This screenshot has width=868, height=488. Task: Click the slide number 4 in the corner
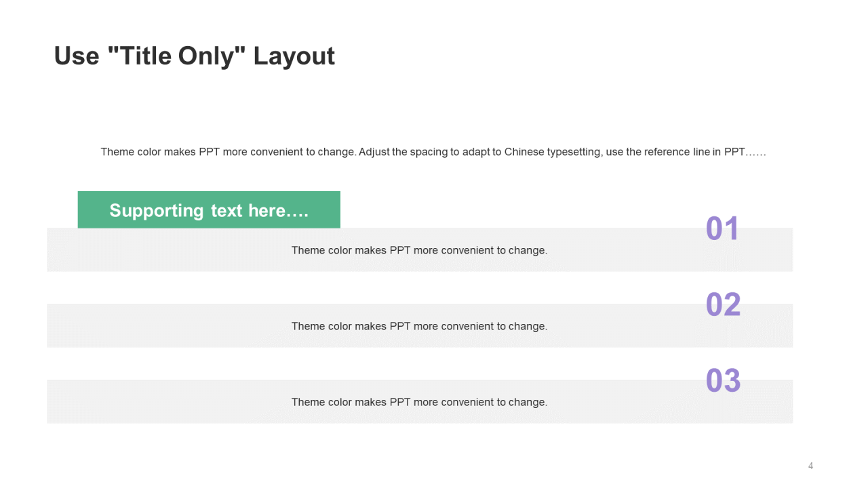(810, 466)
